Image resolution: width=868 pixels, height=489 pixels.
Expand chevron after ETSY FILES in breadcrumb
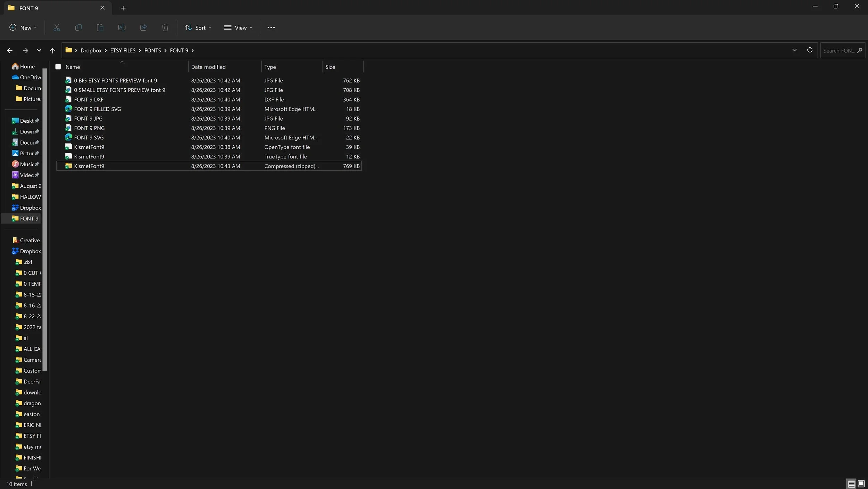140,50
